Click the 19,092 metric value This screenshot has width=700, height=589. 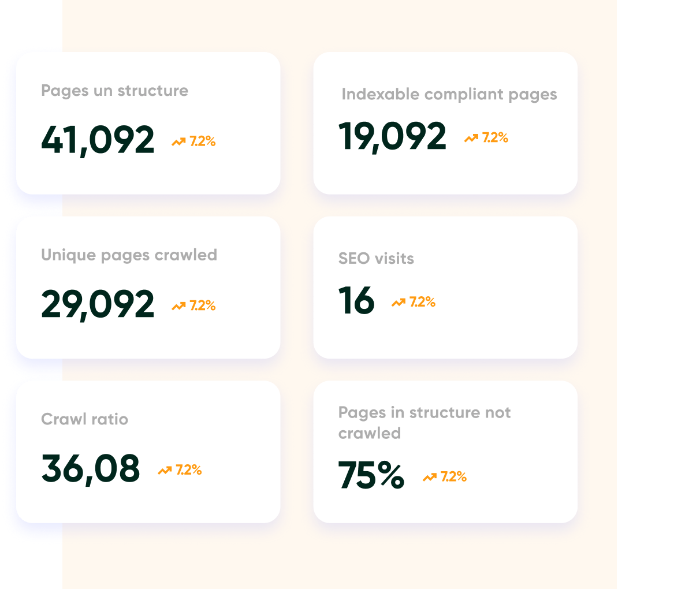pyautogui.click(x=392, y=137)
